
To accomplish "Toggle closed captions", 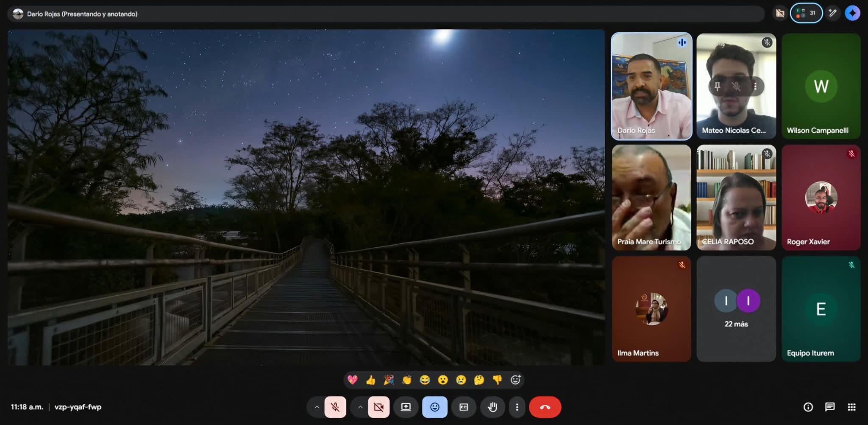I will pos(464,407).
